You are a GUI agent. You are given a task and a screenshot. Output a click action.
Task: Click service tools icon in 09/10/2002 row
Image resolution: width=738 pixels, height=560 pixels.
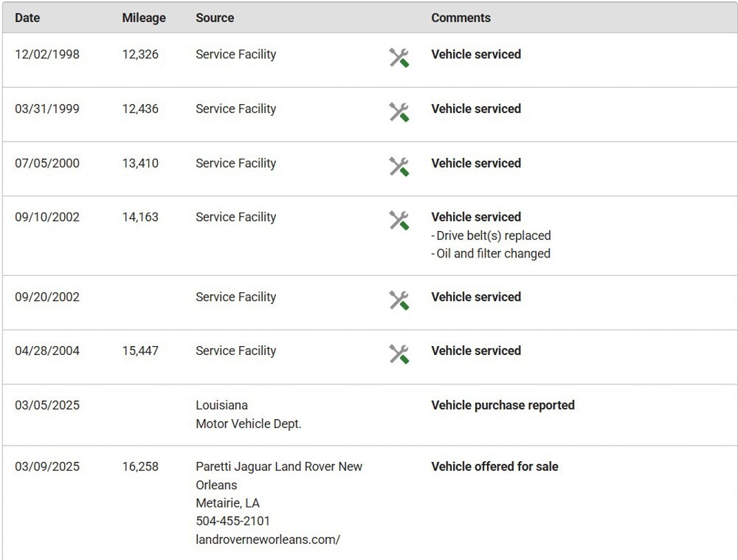click(x=399, y=221)
